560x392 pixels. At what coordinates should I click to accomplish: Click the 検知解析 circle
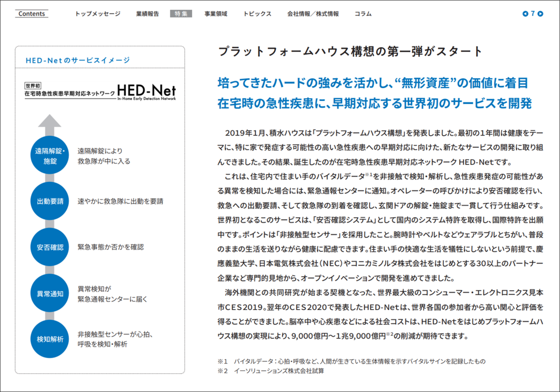[50, 339]
